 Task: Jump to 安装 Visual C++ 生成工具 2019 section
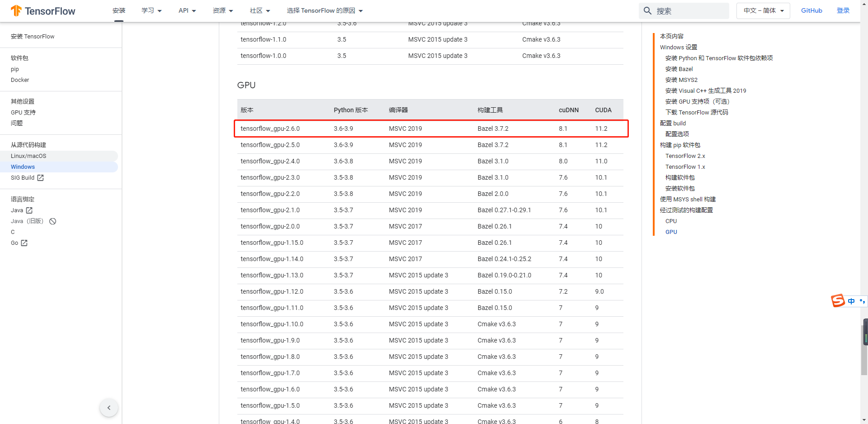pyautogui.click(x=706, y=91)
